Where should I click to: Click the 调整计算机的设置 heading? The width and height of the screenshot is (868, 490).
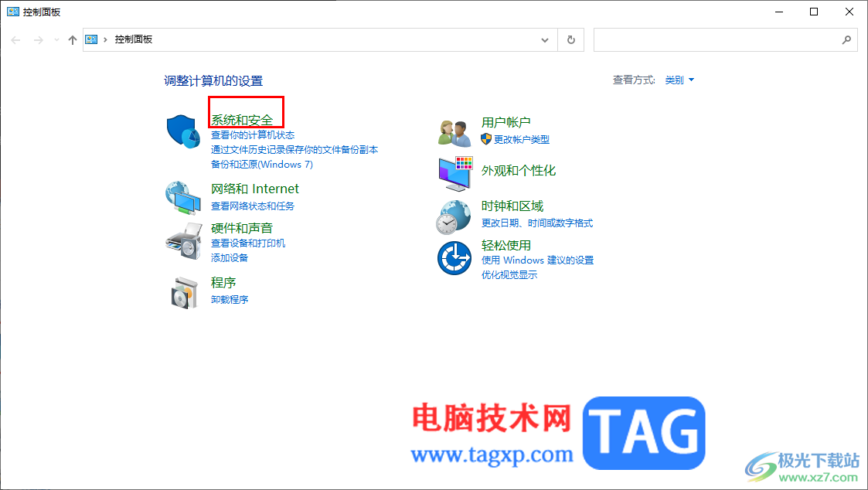[x=213, y=81]
